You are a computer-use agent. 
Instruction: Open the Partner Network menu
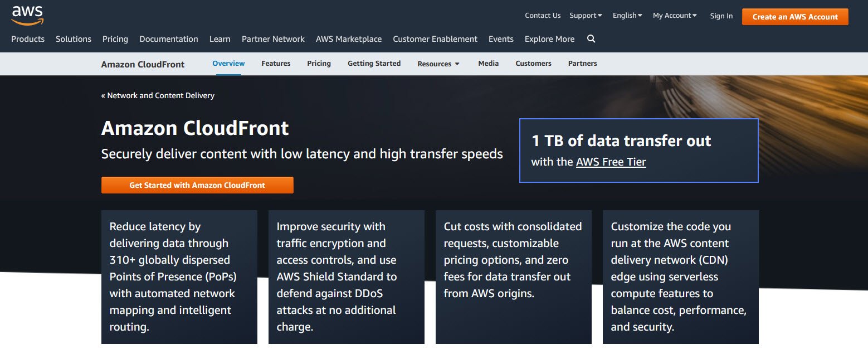[273, 39]
